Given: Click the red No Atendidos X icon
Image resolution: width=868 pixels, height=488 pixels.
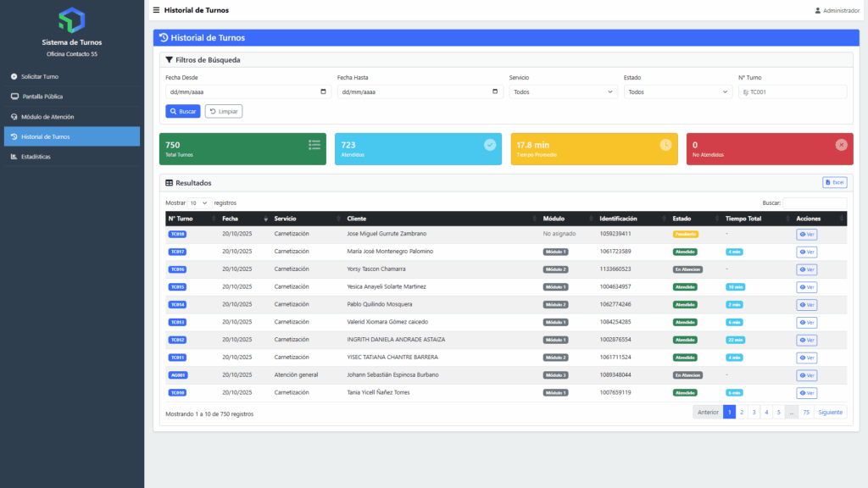Looking at the screenshot, I should (x=841, y=145).
